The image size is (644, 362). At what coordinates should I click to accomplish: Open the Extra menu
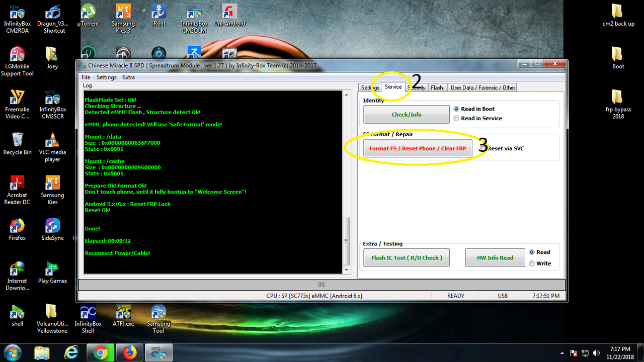coord(129,77)
